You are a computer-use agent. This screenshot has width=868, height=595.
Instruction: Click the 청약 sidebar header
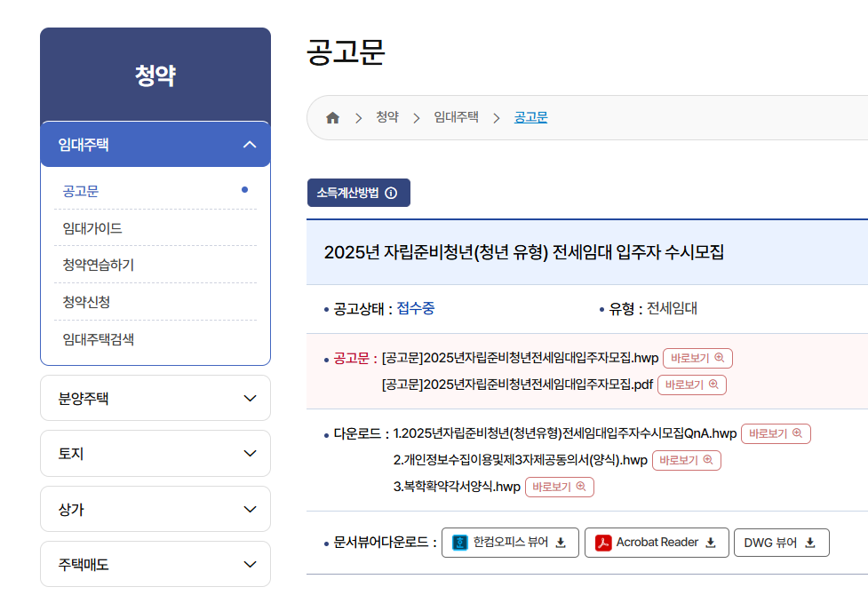[155, 75]
